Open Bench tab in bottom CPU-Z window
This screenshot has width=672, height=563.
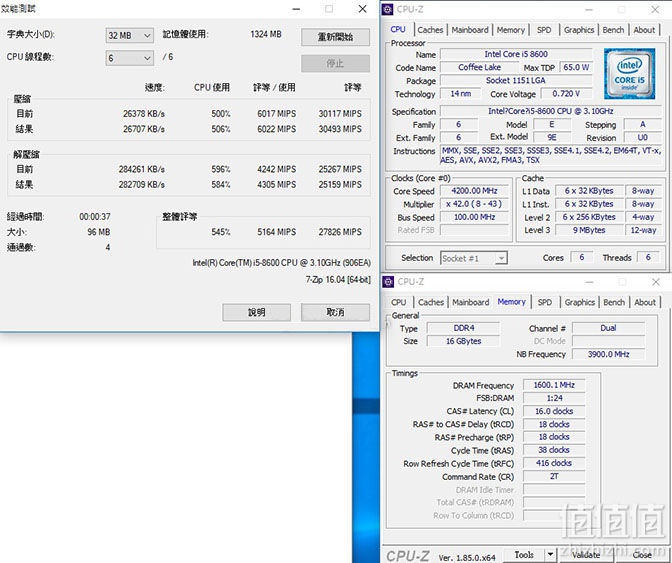pos(614,302)
